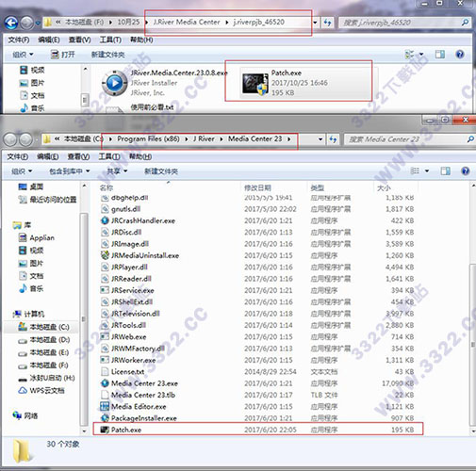The width and height of the screenshot is (476, 471).
Task: Click the refresh icon beside the Media Center 23 address bar
Action: click(333, 139)
